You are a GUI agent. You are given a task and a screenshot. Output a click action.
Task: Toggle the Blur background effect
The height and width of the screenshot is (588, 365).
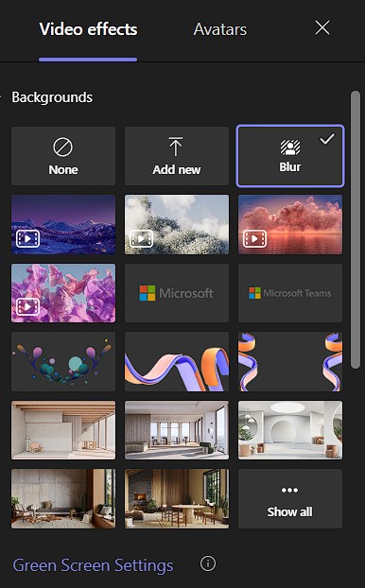[290, 156]
